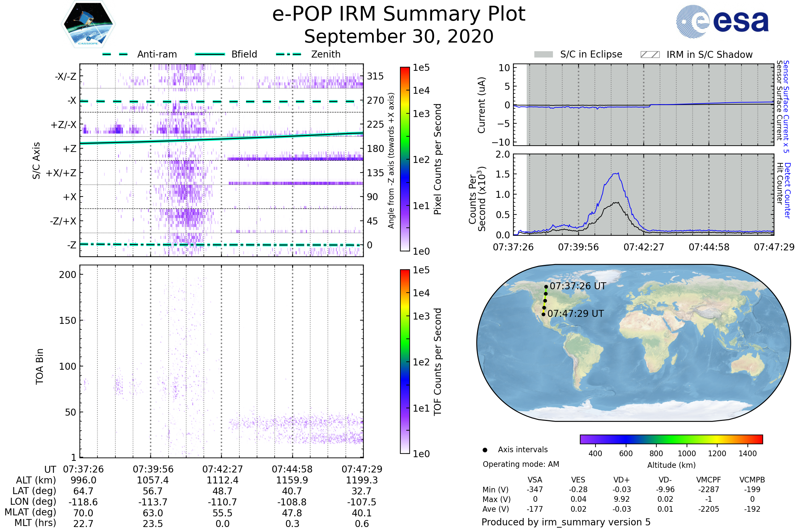The image size is (798, 532).
Task: Click the Zenith dash-dot line legend icon
Action: coord(288,54)
